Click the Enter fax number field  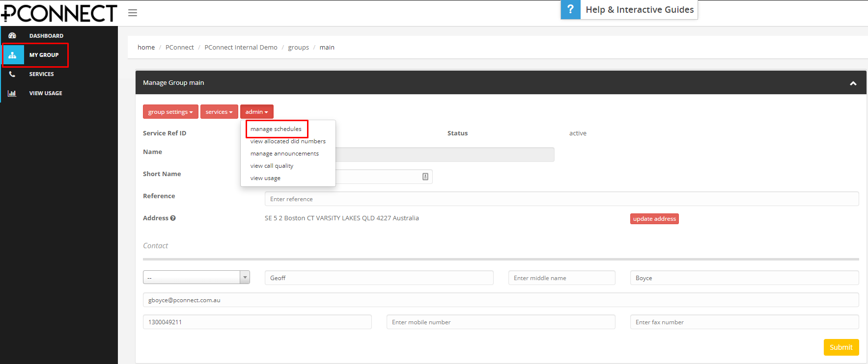744,322
